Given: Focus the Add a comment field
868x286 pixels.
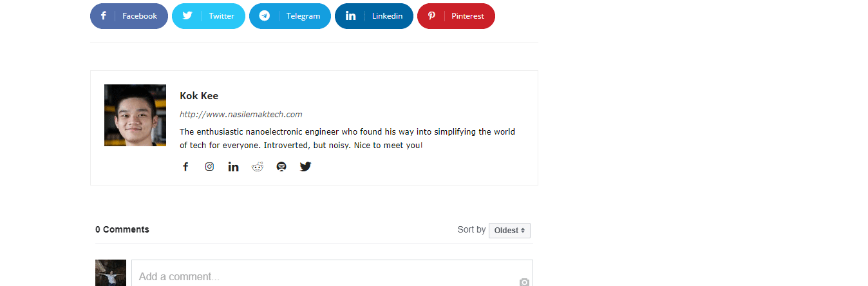Looking at the screenshot, I should point(322,276).
